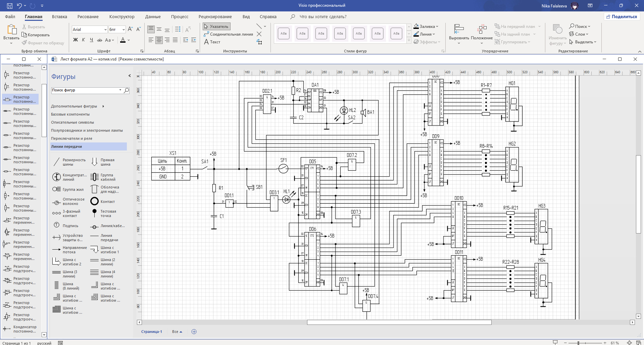
Task: Select the Текст text tool
Action: click(x=212, y=42)
